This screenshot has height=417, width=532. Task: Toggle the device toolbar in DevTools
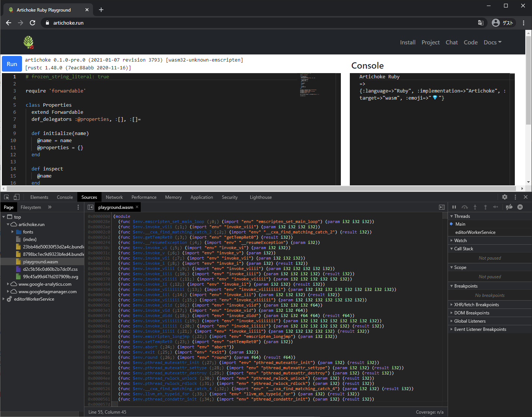coord(16,197)
